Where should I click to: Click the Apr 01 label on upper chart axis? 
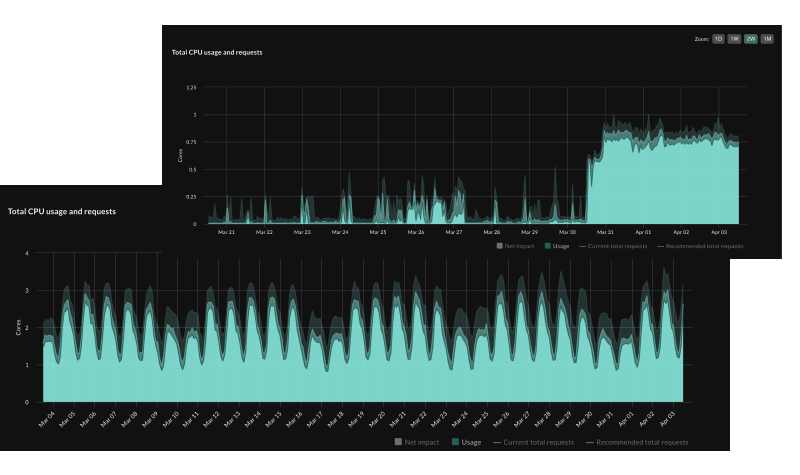(643, 232)
